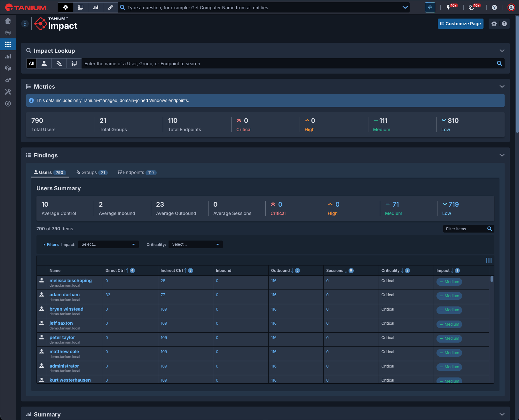Open adam durham user link
The image size is (519, 420).
point(65,295)
